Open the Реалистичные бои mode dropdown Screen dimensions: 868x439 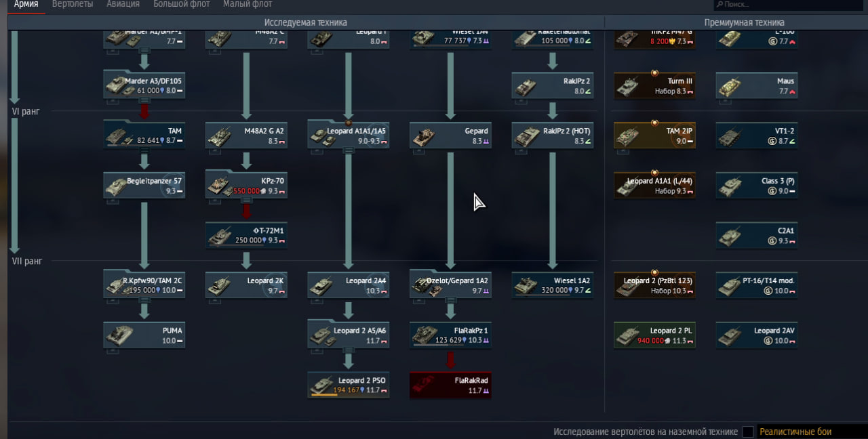point(811,432)
